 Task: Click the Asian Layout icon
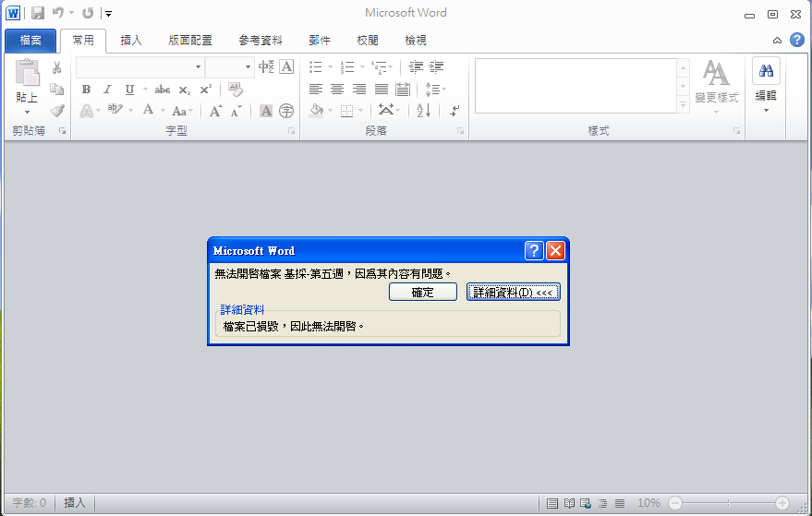(x=386, y=110)
